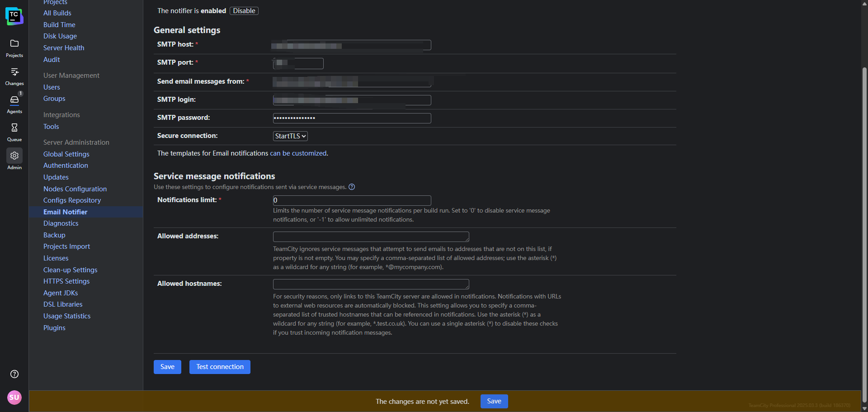Open Diagnostics page

click(x=61, y=223)
